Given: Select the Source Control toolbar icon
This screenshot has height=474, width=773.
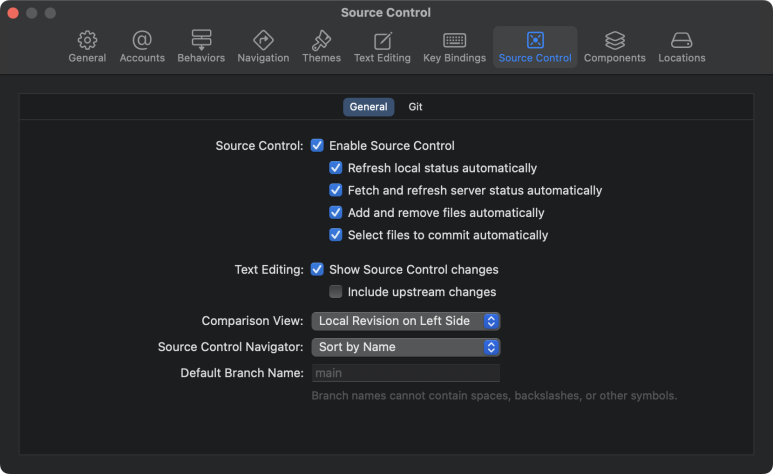Looking at the screenshot, I should point(535,40).
